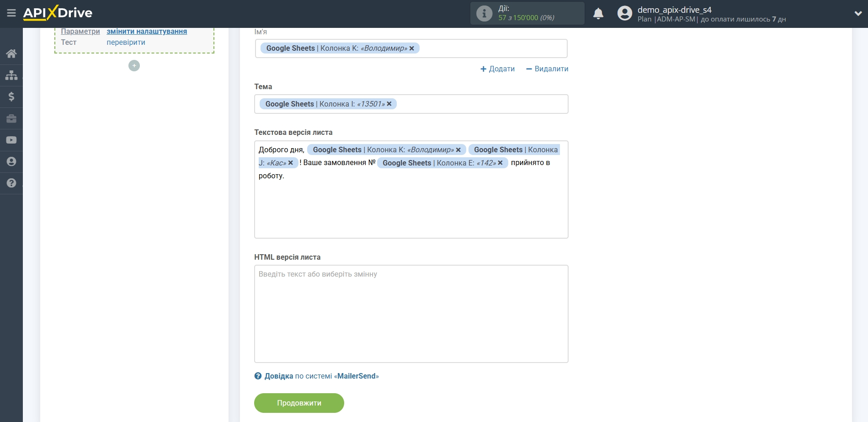Click into the HTML версія листа text area
Viewport: 868px width, 422px height.
[x=411, y=314]
